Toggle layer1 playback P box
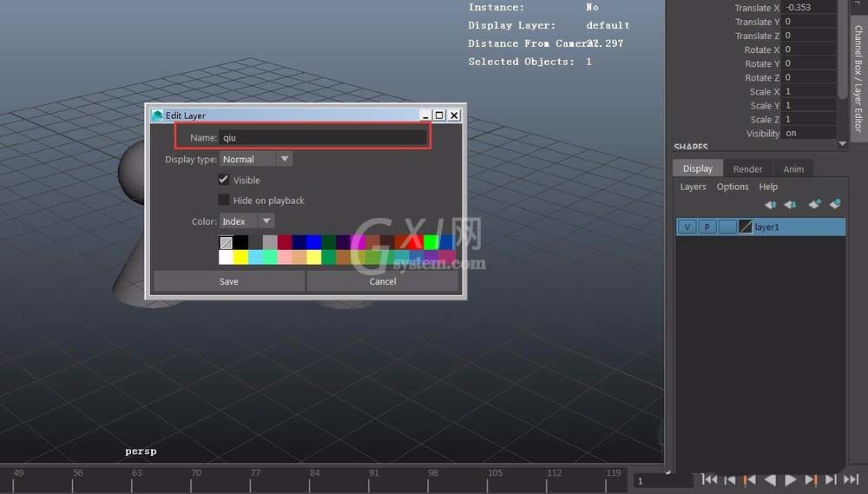This screenshot has height=494, width=868. click(707, 227)
